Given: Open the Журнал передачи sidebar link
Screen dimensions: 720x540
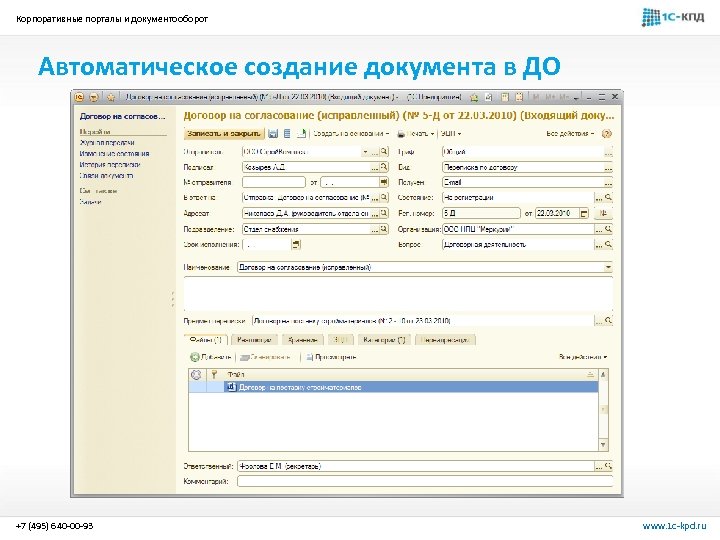Looking at the screenshot, I should 107,143.
